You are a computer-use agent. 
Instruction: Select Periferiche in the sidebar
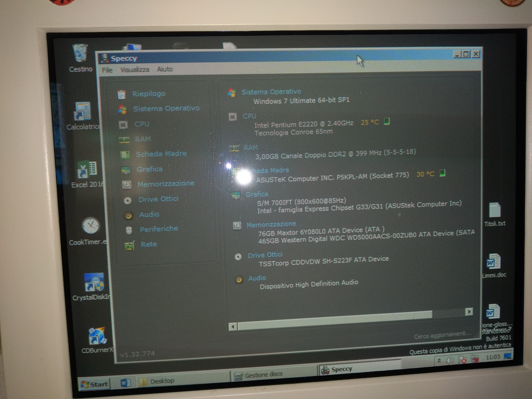pos(159,229)
